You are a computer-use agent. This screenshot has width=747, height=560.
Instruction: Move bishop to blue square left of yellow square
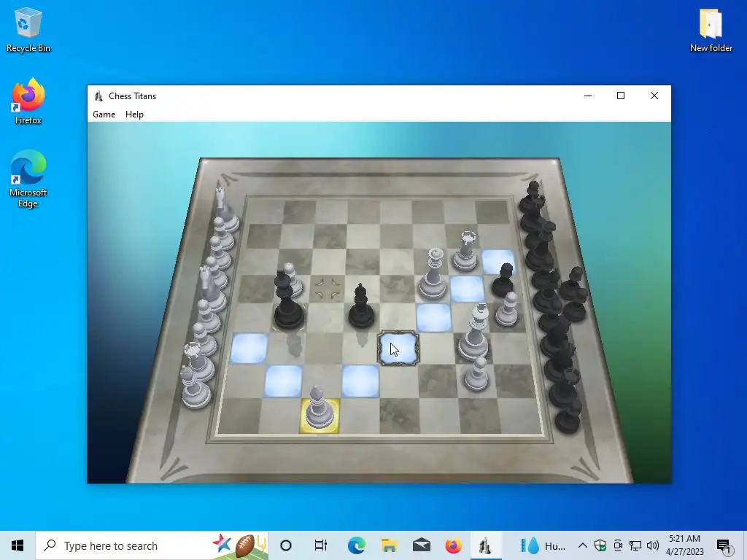pos(283,381)
